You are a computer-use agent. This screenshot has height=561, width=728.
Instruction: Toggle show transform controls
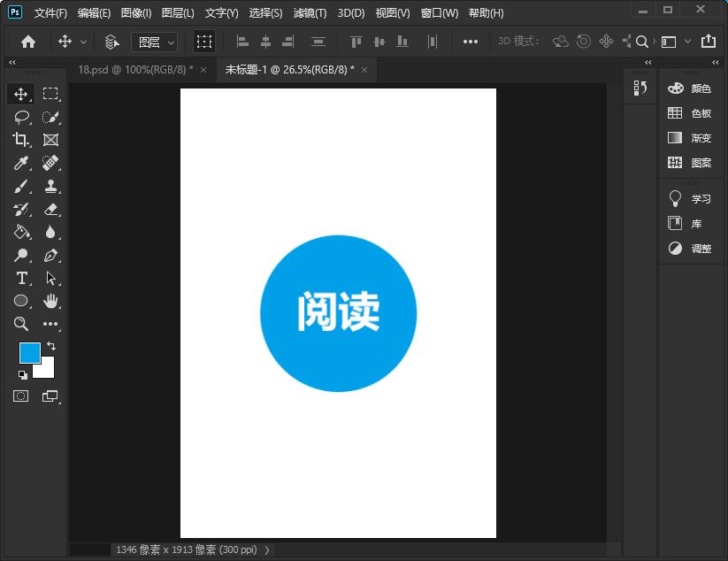point(204,42)
